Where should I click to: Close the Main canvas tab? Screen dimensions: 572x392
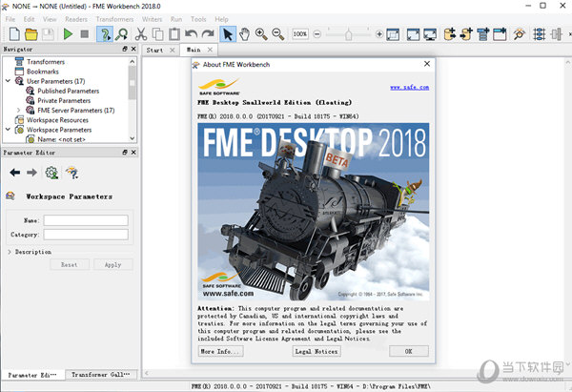(x=210, y=50)
